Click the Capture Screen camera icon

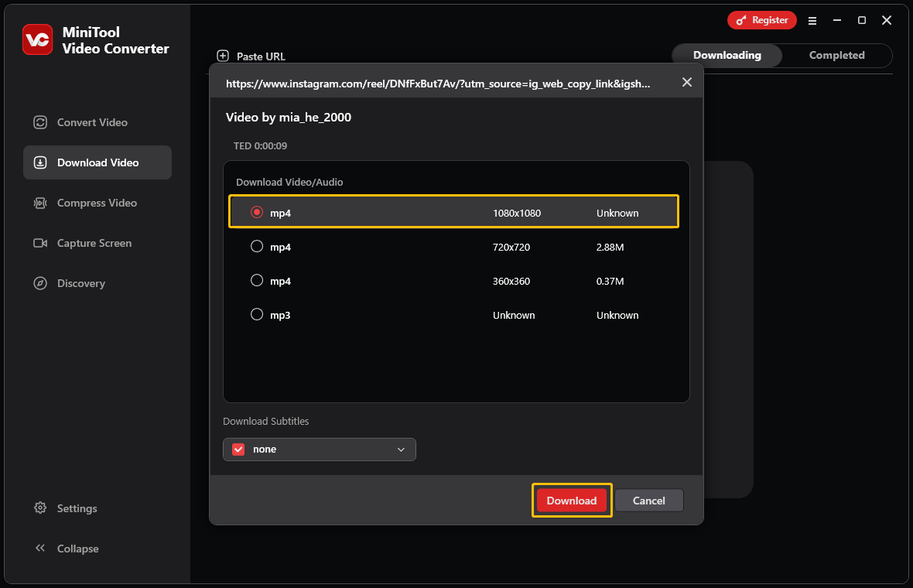tap(40, 243)
